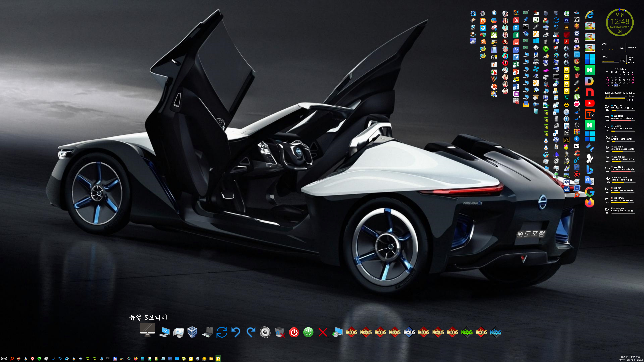Open command prompt icon in taskbar
This screenshot has height=362, width=644.
pos(108,358)
